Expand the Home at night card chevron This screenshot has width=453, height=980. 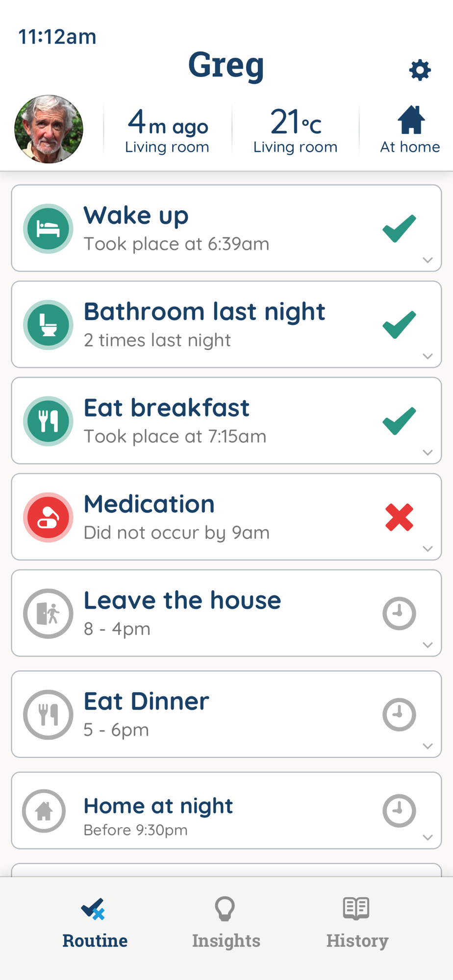point(428,837)
